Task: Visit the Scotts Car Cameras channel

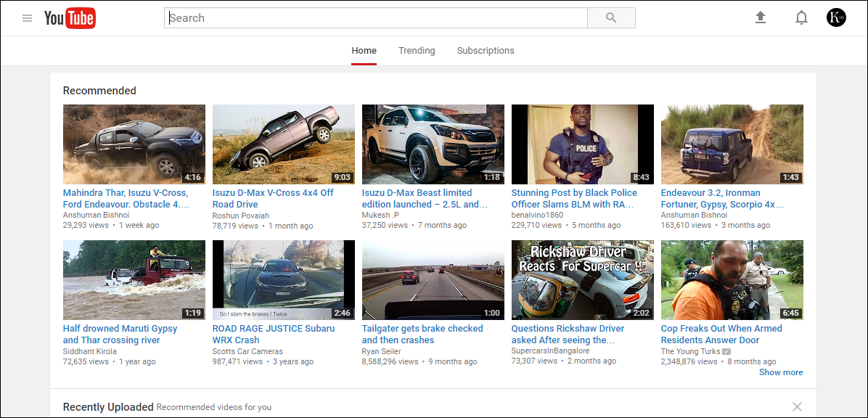Action: (x=247, y=351)
